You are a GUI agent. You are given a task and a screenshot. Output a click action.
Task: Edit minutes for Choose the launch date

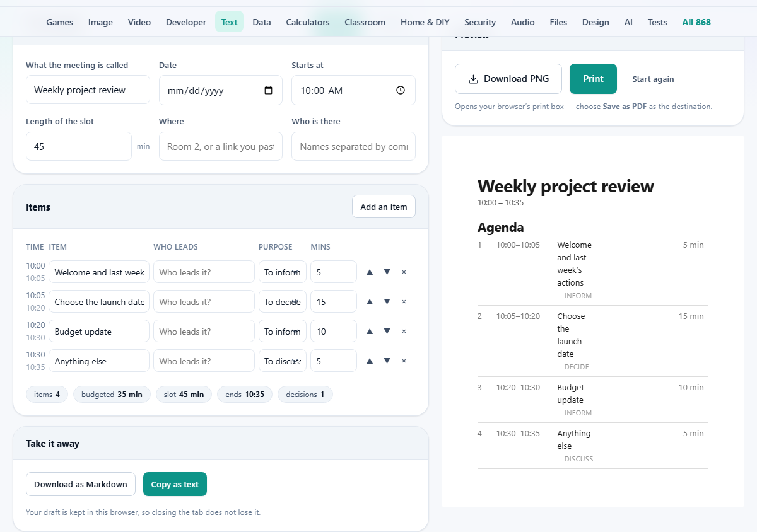(334, 302)
